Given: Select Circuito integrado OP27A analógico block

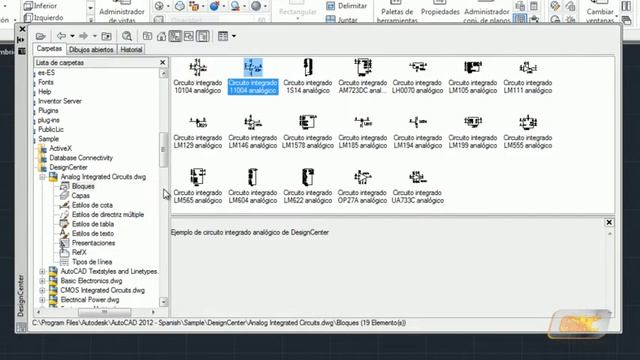Looking at the screenshot, I should tap(362, 187).
